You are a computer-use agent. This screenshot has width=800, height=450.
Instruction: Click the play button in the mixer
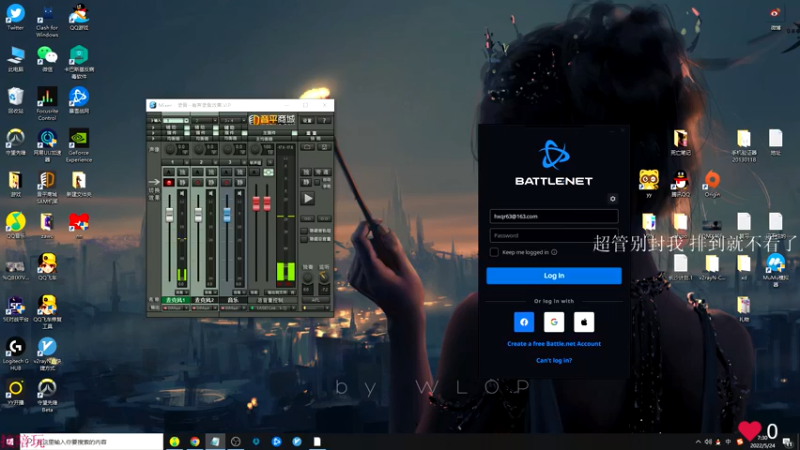[x=308, y=198]
